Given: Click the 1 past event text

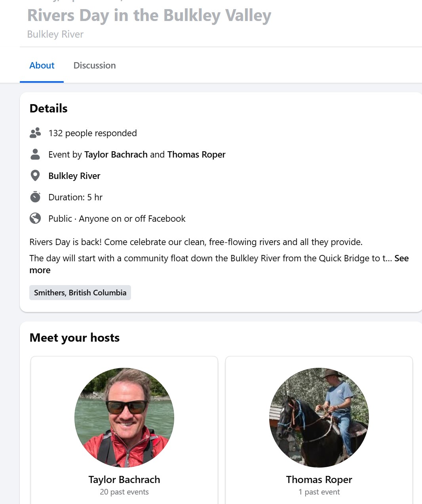Looking at the screenshot, I should pos(319,492).
